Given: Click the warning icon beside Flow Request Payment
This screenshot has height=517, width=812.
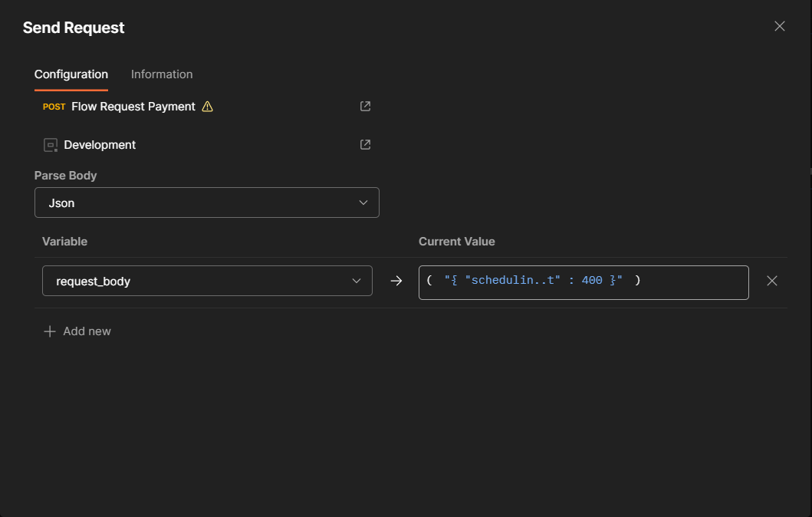Looking at the screenshot, I should (207, 107).
